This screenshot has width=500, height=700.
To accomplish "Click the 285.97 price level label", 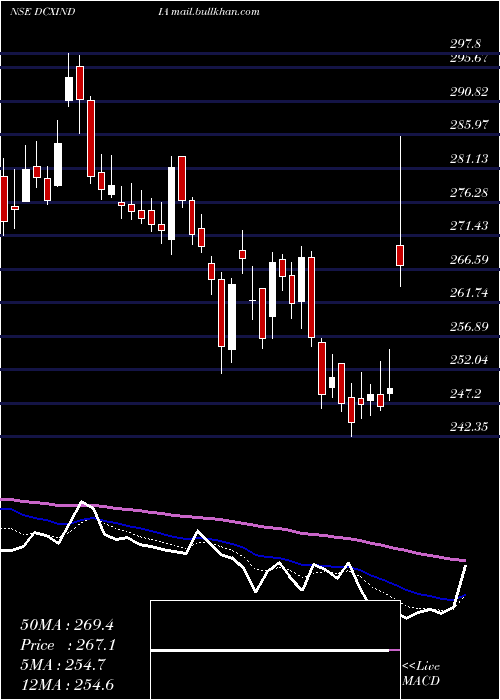I will 468,125.
